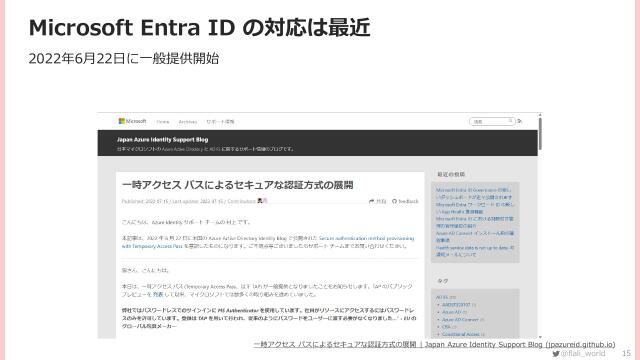Image resolution: width=640 pixels, height=360 pixels.
Task: Open the Japan Azure Identity Support Blog title
Action: (162, 140)
